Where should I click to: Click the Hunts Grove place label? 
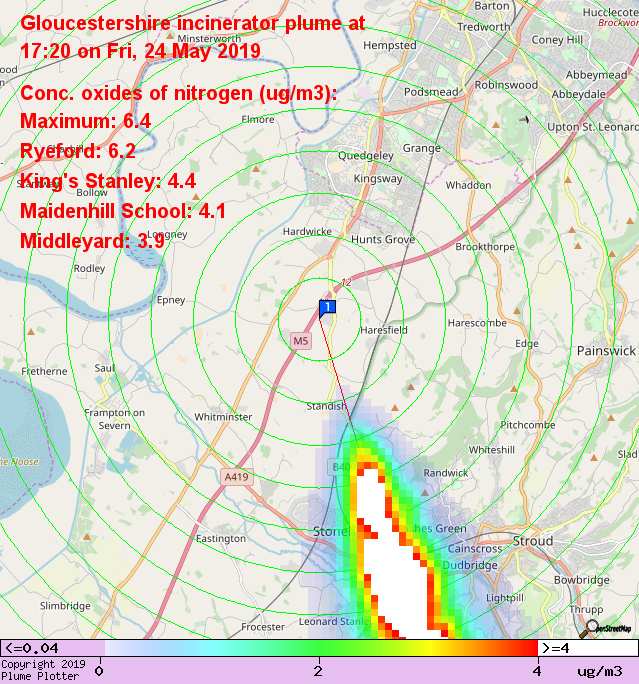pos(383,239)
